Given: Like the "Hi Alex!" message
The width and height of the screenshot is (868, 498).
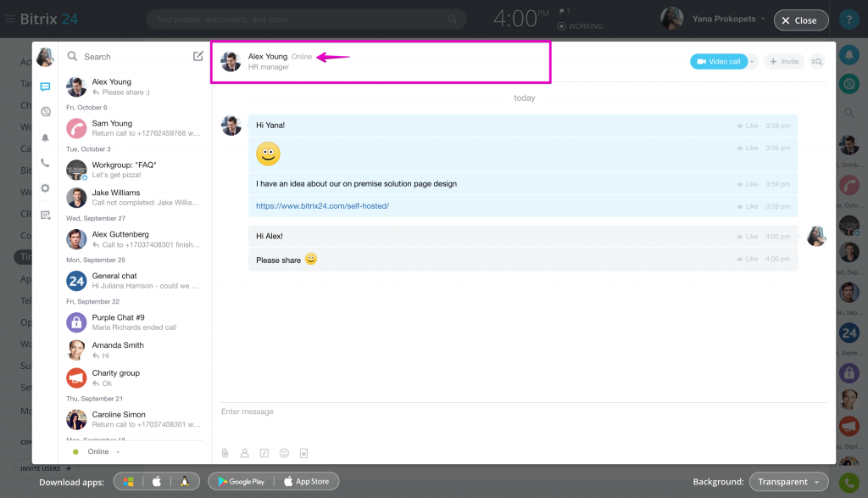Looking at the screenshot, I should point(748,237).
